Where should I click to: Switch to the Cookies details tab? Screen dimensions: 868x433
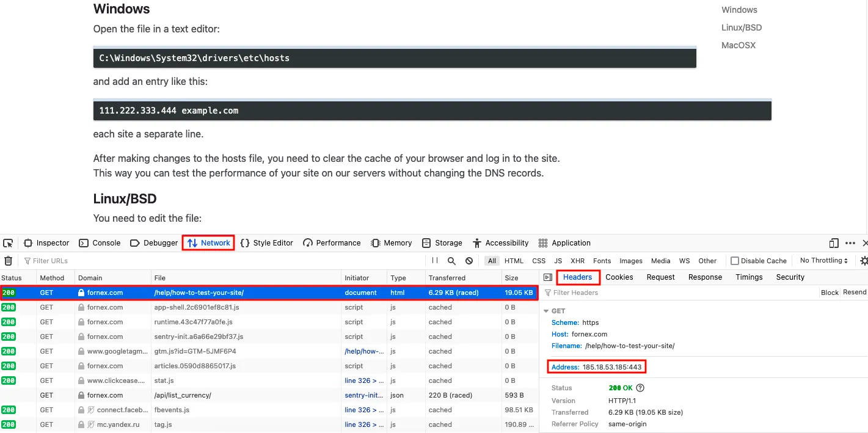(x=619, y=277)
